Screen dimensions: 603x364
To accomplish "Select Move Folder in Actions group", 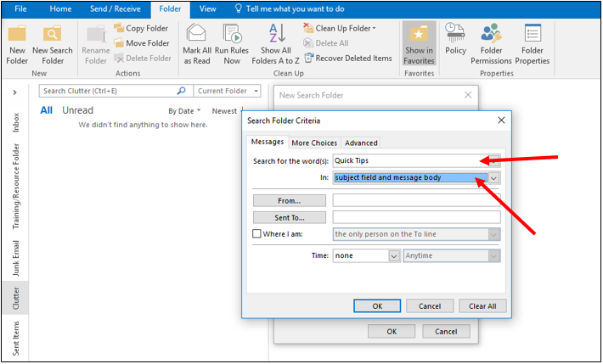I will (142, 43).
